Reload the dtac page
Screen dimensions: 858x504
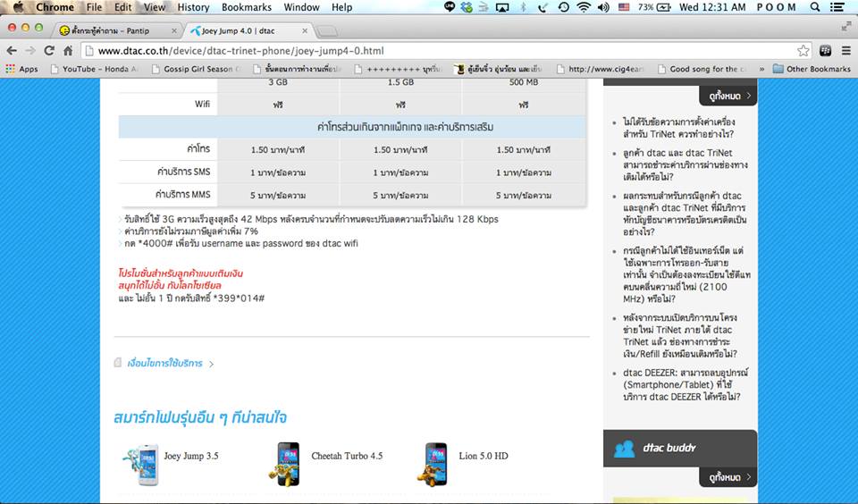click(x=48, y=50)
